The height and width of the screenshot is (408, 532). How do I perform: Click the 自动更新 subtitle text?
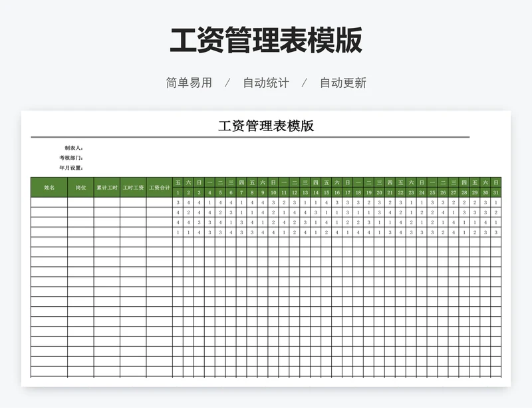(343, 83)
